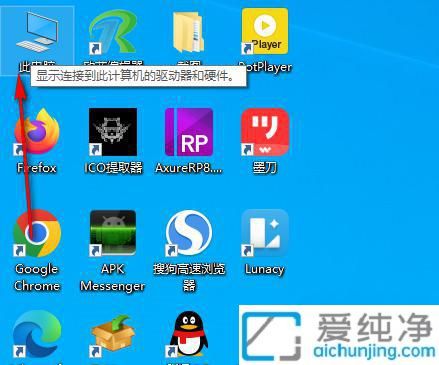Open the red 墨刀 app icon
This screenshot has height=365, width=439.
(265, 132)
